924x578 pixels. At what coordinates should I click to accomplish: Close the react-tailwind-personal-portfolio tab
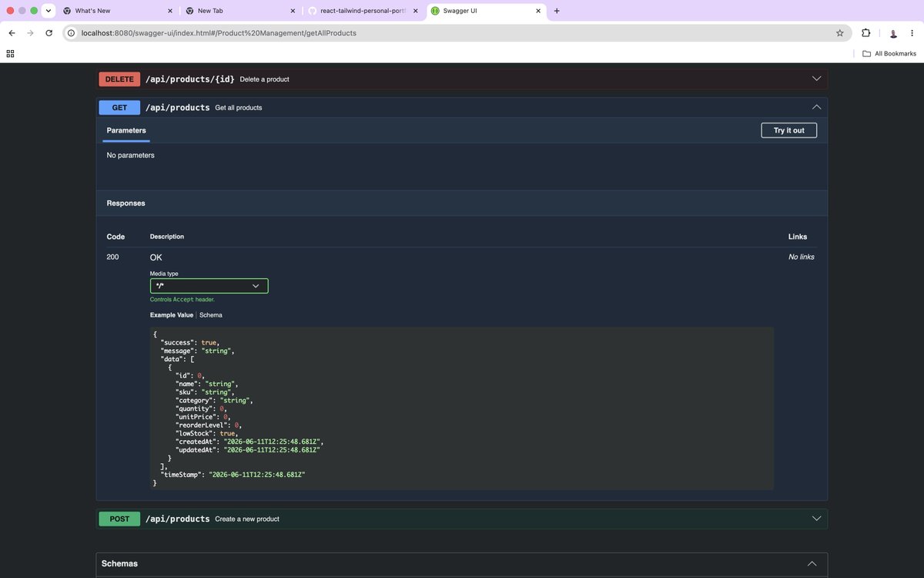click(x=415, y=11)
